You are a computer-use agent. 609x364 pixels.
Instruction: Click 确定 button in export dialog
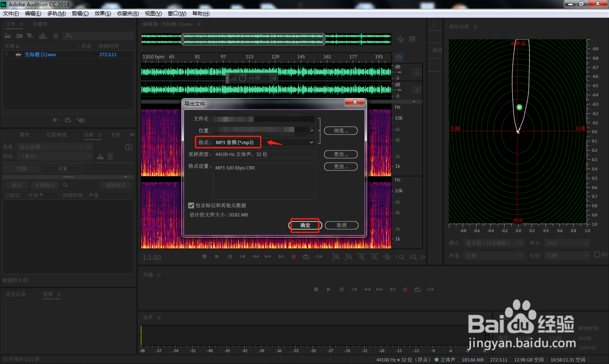tap(305, 225)
